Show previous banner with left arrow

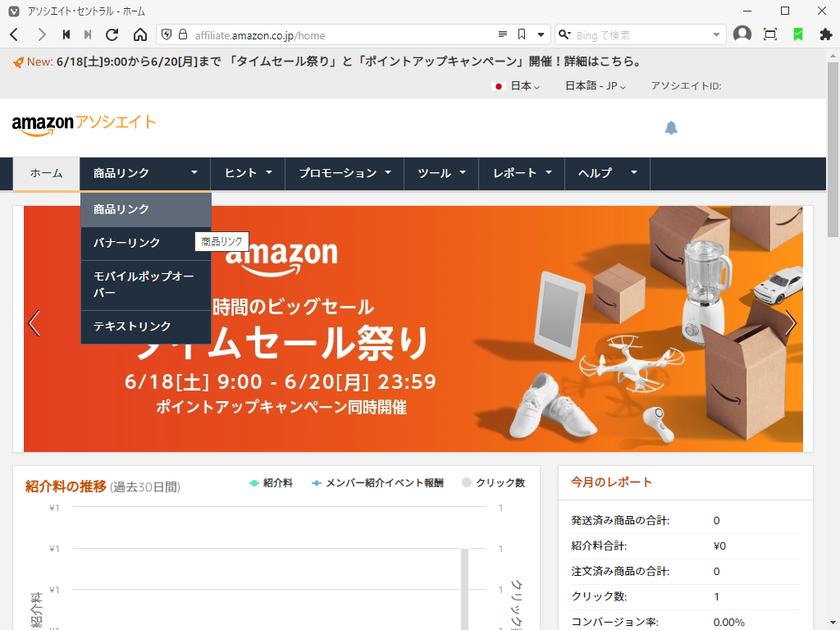click(x=34, y=323)
